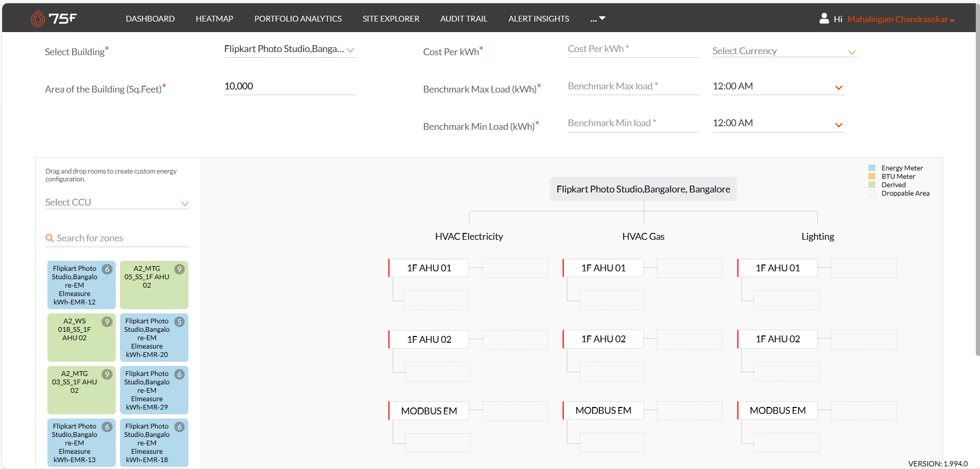This screenshot has width=980, height=469.
Task: Click the count badge on kWh-EMR-12 card
Action: (x=107, y=269)
